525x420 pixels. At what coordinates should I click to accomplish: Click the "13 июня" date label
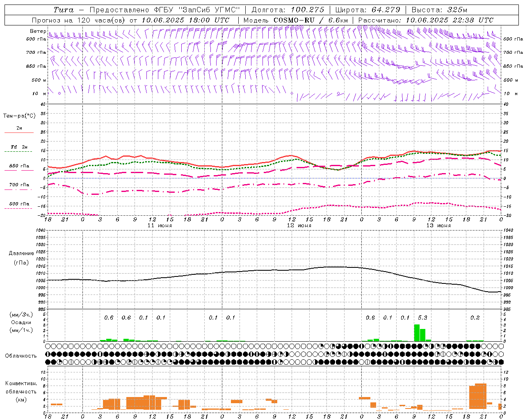pos(438,226)
